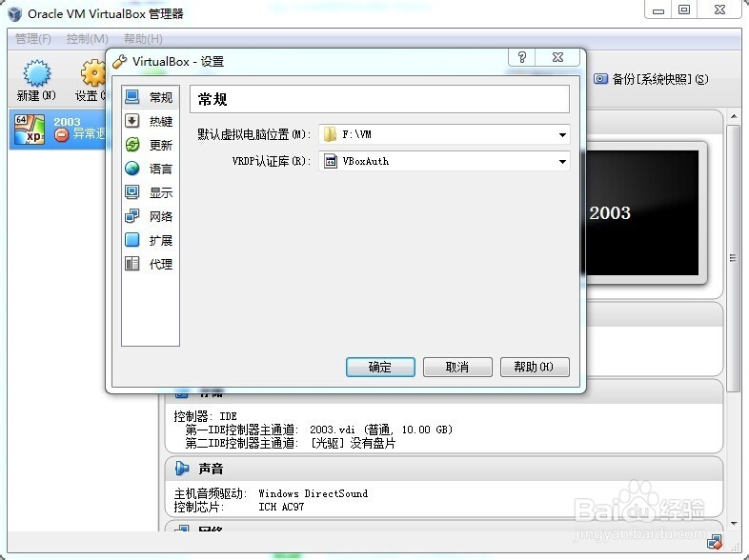
Task: Expand the VRDP认证库 dropdown
Action: click(562, 161)
